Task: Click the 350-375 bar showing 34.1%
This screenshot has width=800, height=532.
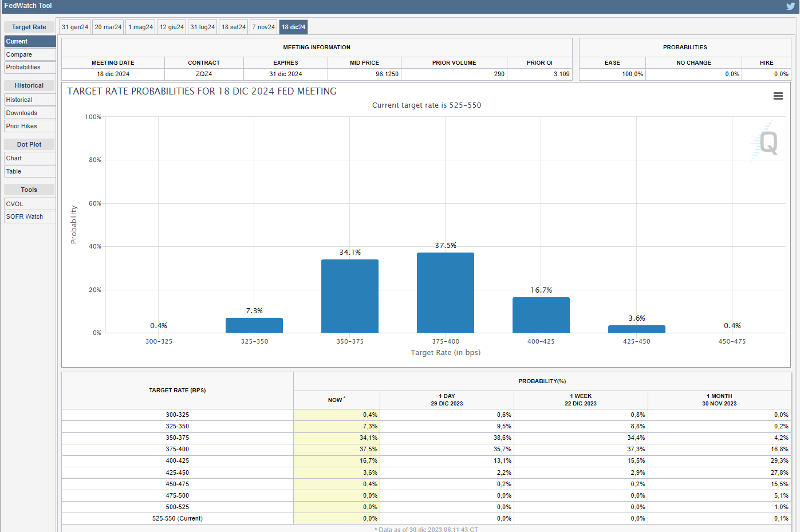Action: [350, 296]
